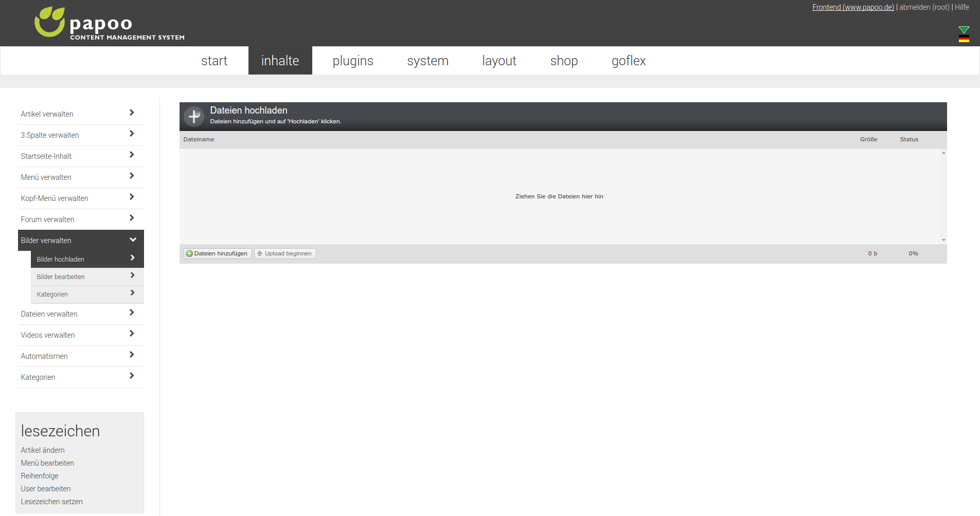The width and height of the screenshot is (980, 516).
Task: Click the plus icon in the Dateien hochladen header
Action: (x=194, y=116)
